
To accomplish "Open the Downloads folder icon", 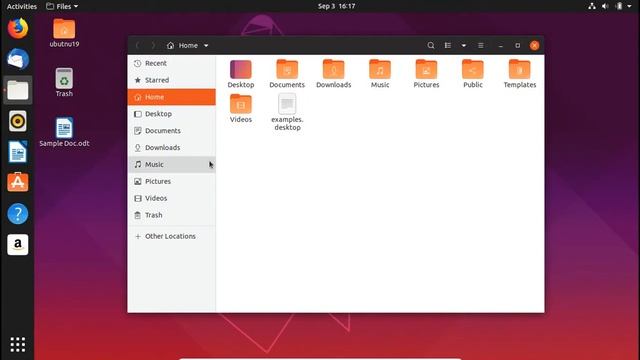I will click(x=333, y=70).
